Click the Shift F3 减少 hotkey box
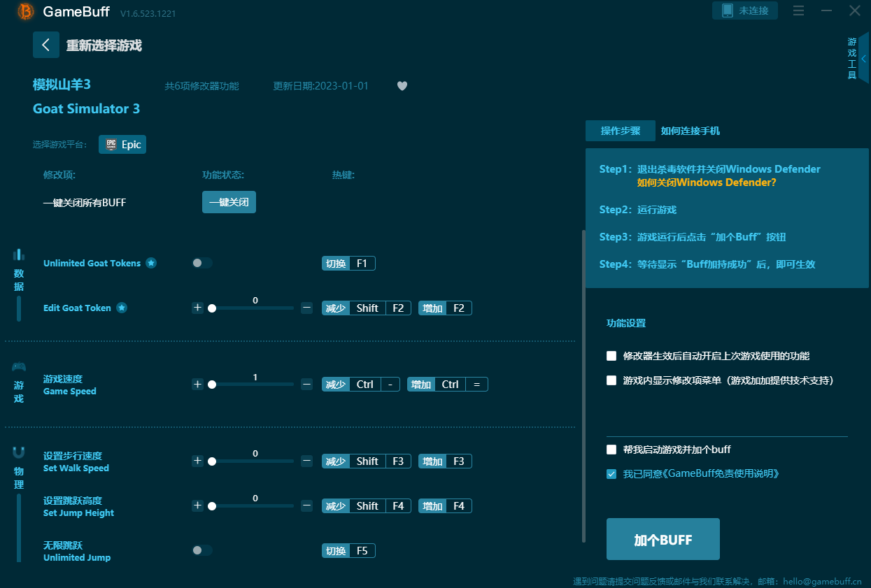Screen dimensions: 871x588 click(x=367, y=461)
